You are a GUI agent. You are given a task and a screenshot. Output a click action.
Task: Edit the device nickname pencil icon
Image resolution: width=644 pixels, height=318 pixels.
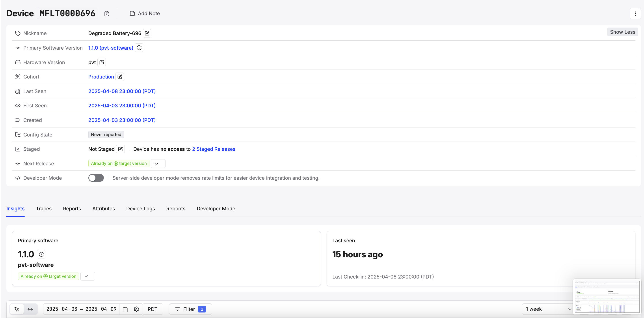click(147, 33)
